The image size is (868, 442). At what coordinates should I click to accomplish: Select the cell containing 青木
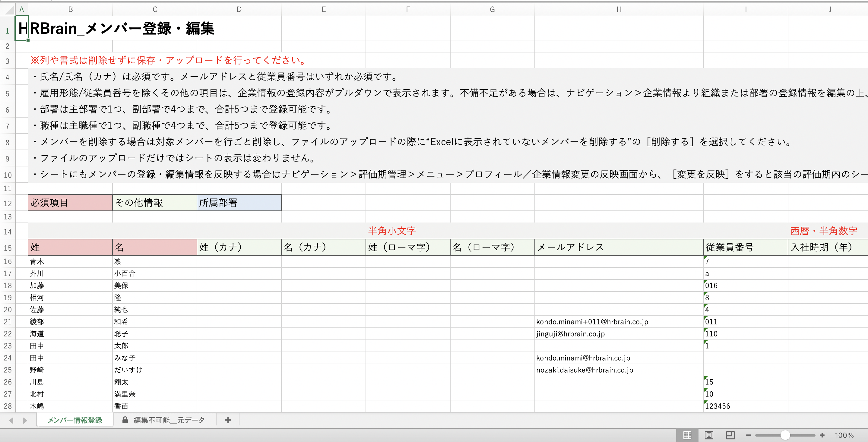pos(71,261)
